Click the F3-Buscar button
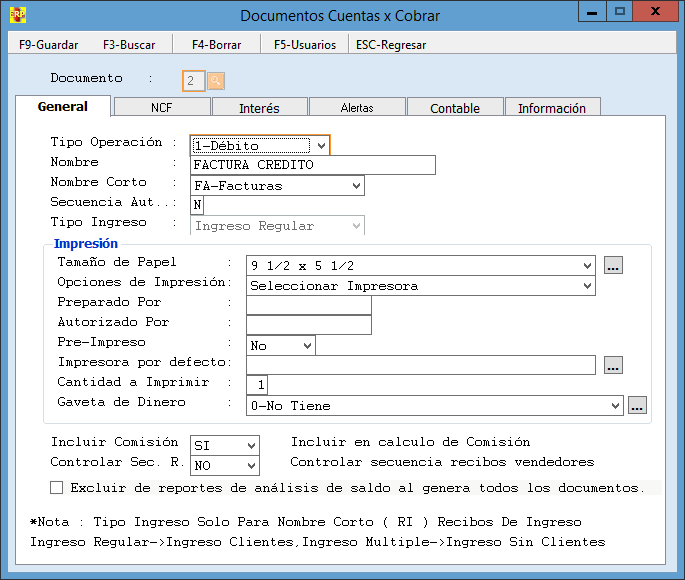 128,45
